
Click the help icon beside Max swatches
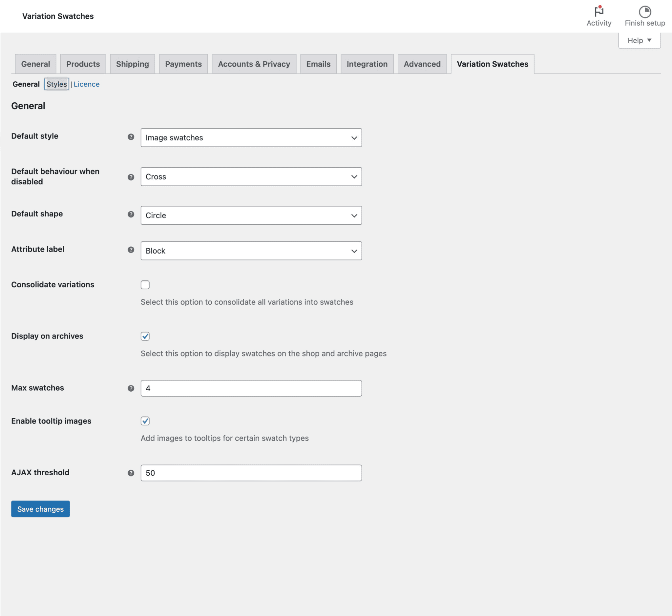tap(130, 388)
